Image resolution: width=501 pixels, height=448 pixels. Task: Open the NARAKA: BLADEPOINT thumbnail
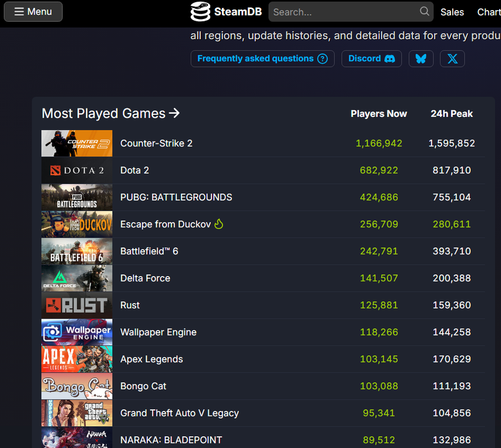77,438
